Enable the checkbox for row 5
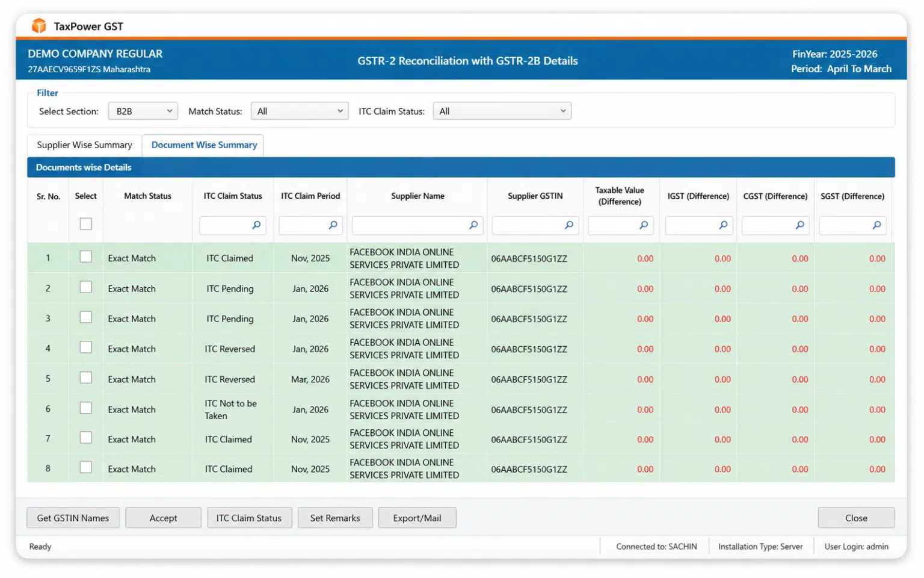The height and width of the screenshot is (578, 924). tap(86, 378)
